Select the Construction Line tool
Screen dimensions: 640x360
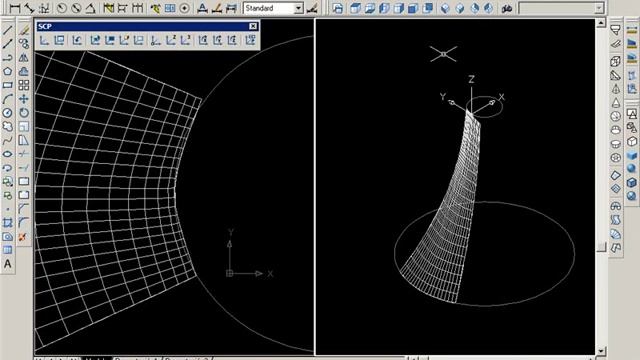[7, 44]
